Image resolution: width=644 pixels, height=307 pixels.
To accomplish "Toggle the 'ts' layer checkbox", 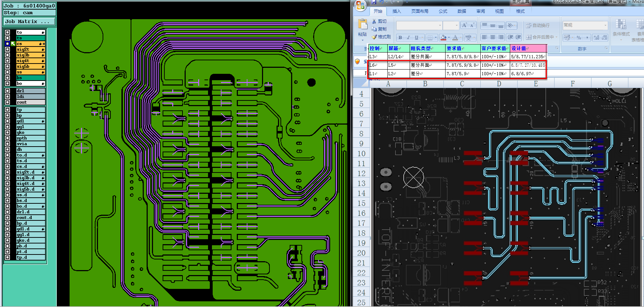I will point(7,38).
